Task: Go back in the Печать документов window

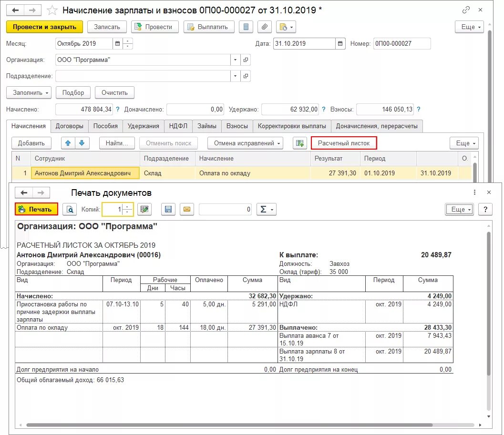Action: point(24,193)
